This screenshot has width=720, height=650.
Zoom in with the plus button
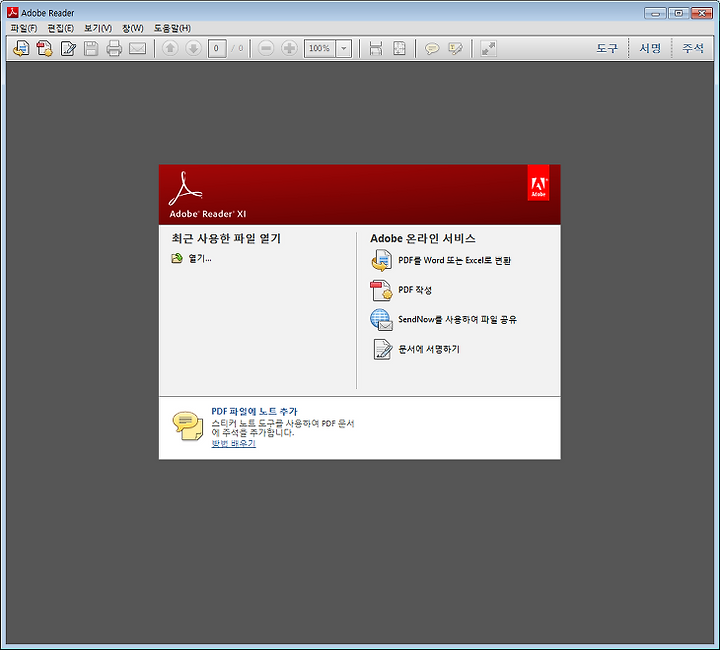[x=289, y=48]
